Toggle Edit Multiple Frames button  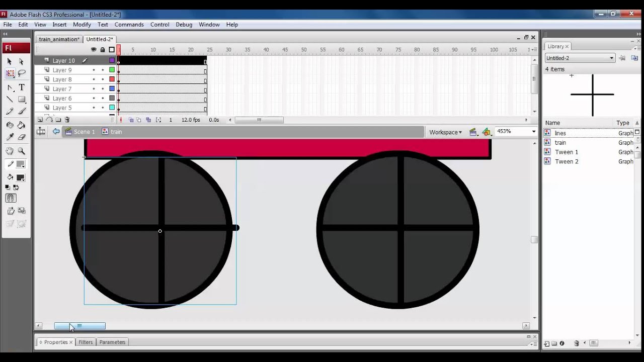point(148,120)
